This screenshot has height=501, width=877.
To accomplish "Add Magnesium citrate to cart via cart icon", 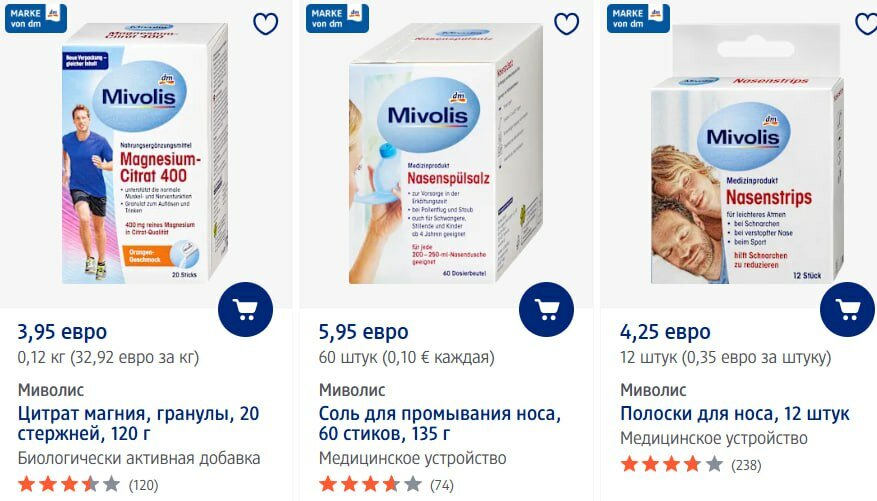I will point(245,309).
